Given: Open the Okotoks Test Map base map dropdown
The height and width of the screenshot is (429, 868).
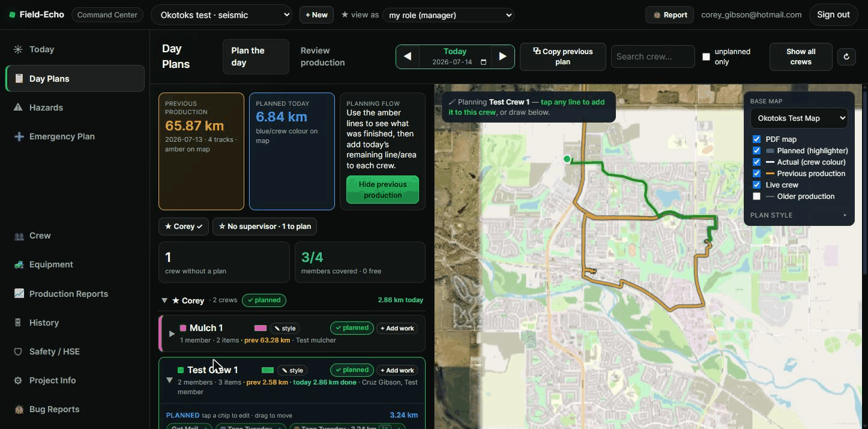Looking at the screenshot, I should 799,118.
